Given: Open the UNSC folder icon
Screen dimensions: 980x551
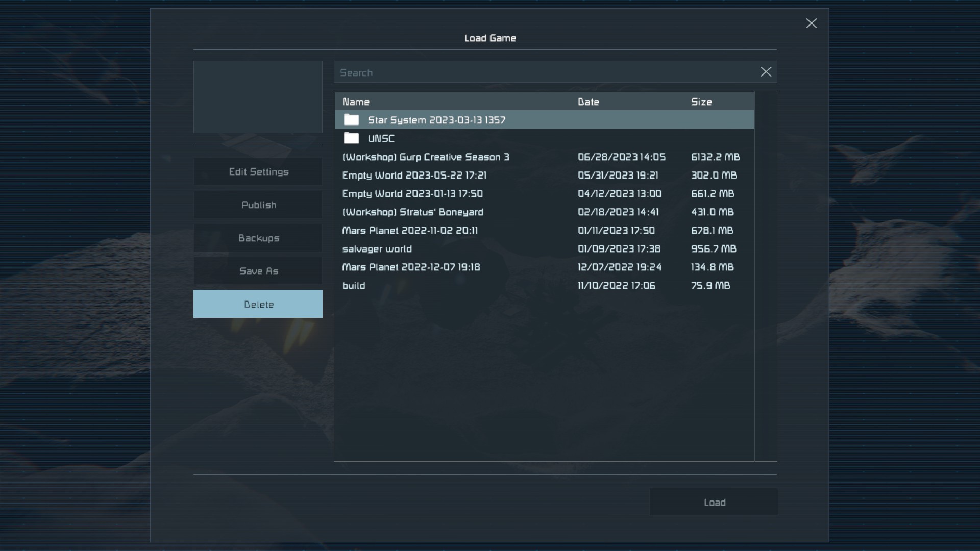Looking at the screenshot, I should click(351, 138).
